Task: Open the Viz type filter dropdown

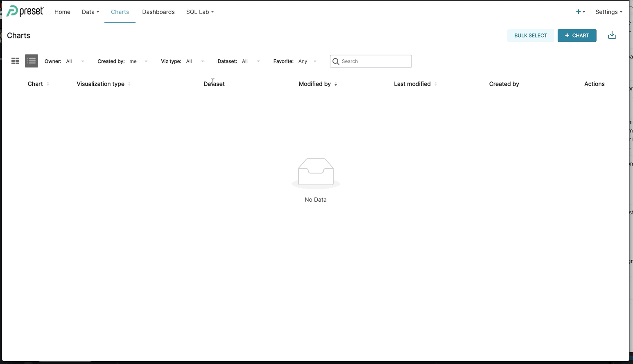Action: click(x=195, y=61)
